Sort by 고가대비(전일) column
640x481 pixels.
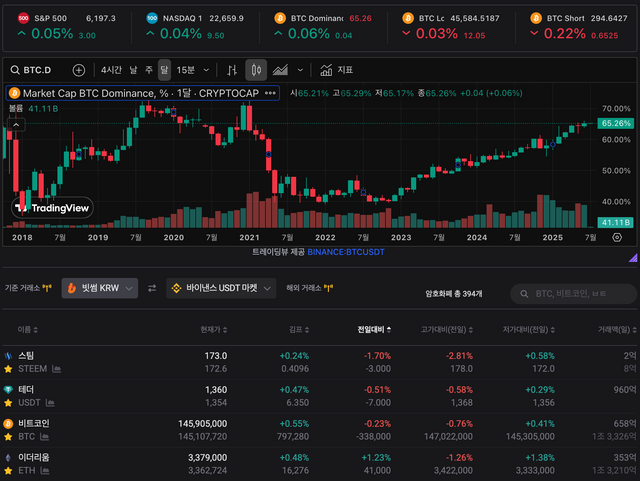click(447, 330)
